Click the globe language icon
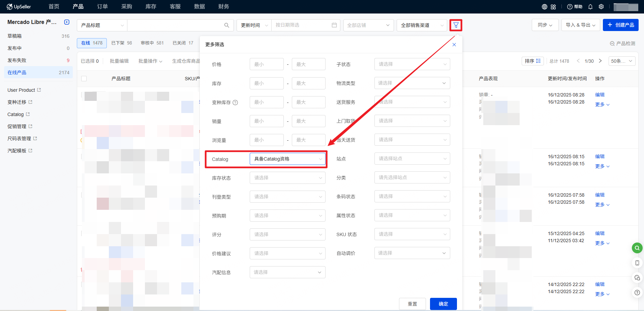This screenshot has height=311, width=644. tap(544, 7)
